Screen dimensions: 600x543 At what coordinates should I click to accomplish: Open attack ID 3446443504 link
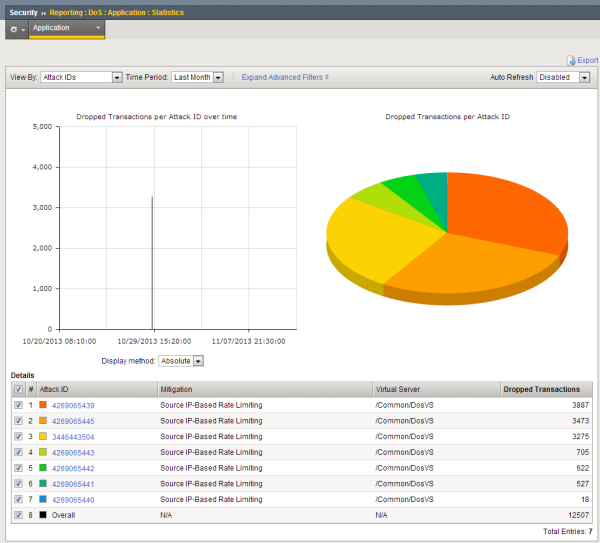(73, 437)
